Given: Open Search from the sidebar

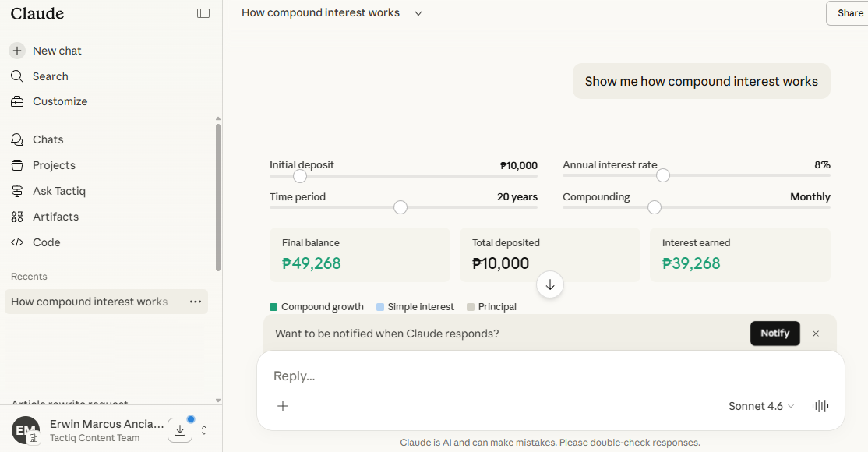Looking at the screenshot, I should (39, 76).
